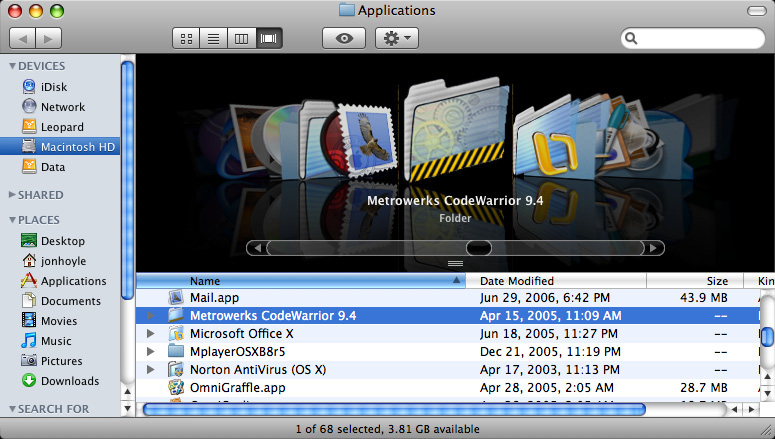Expand MplayerOSXB8r5 folder

(x=150, y=351)
